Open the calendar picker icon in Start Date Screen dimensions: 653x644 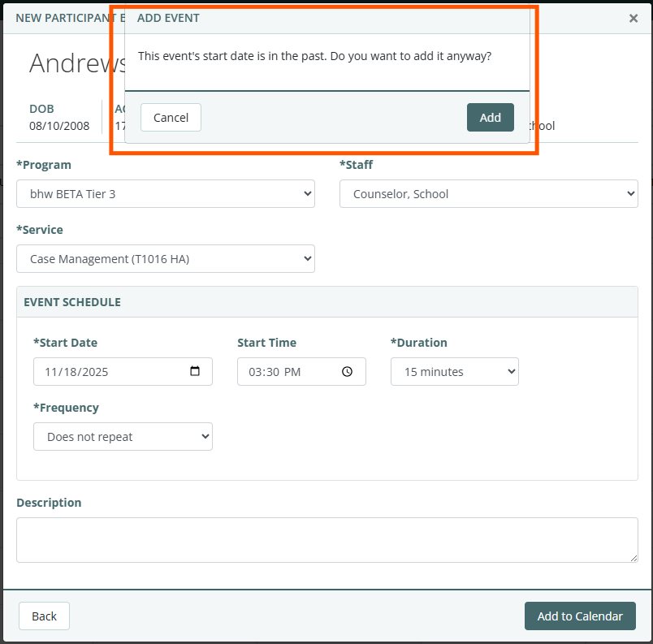(x=194, y=371)
